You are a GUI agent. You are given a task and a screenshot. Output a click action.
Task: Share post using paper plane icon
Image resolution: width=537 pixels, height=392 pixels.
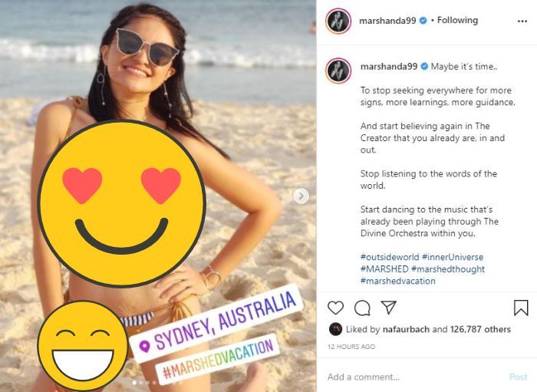(389, 308)
